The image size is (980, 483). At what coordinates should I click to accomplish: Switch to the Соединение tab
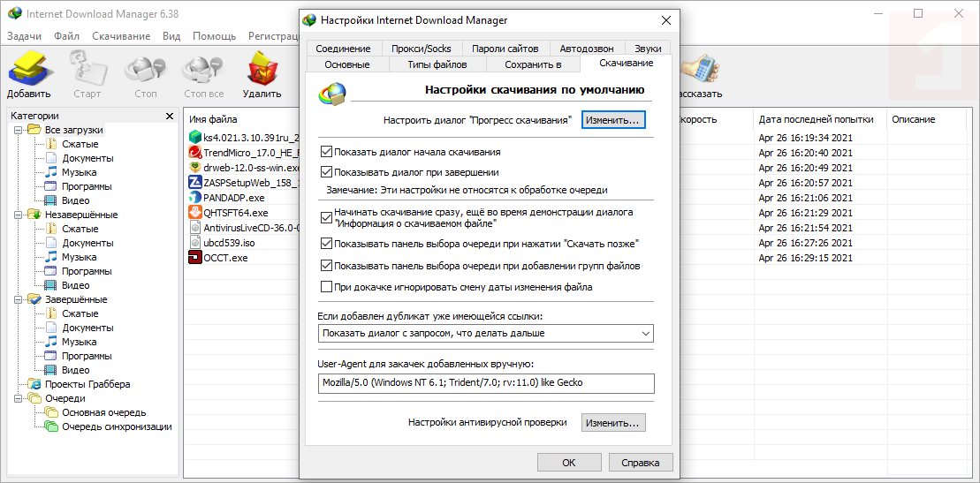(344, 48)
